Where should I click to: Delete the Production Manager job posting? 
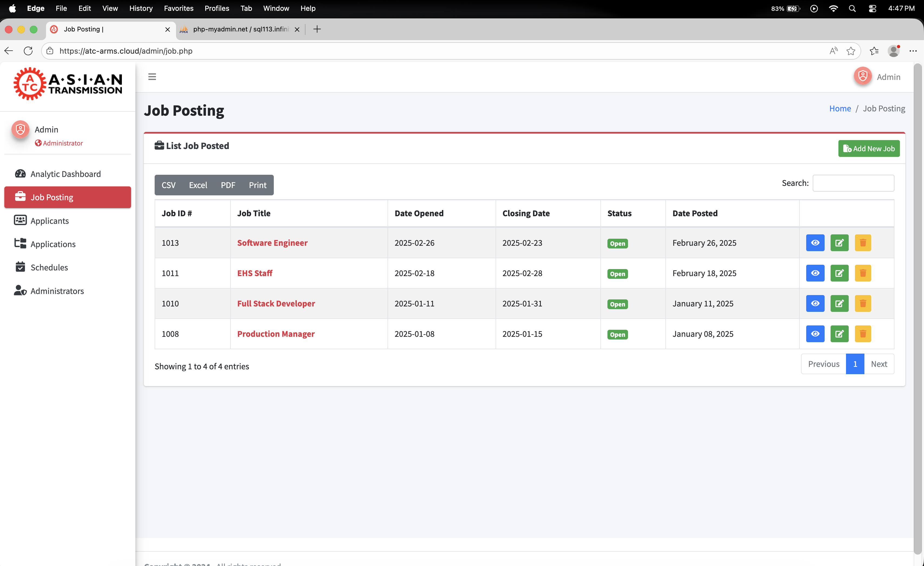863,334
